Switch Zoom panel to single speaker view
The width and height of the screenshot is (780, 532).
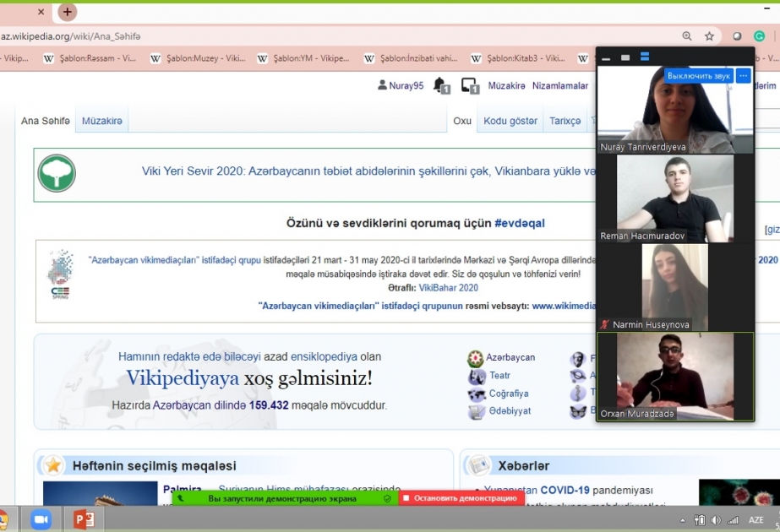(x=625, y=57)
